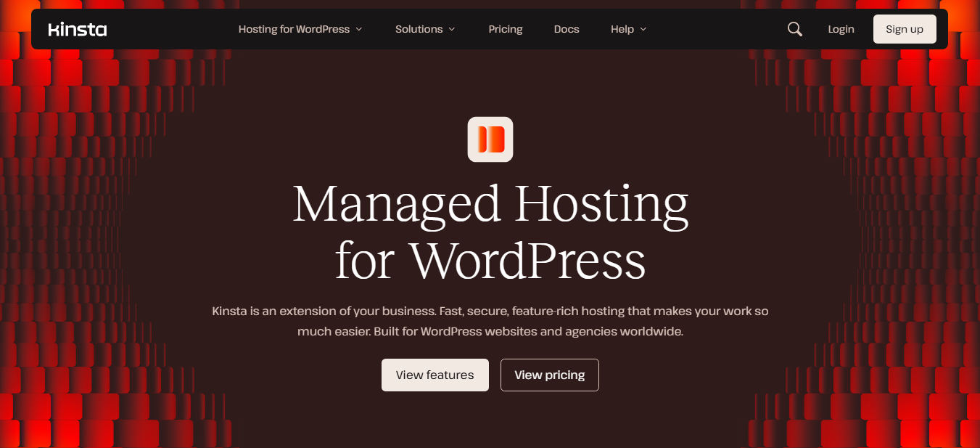The width and height of the screenshot is (980, 448).
Task: Click the View pricing button
Action: click(550, 375)
